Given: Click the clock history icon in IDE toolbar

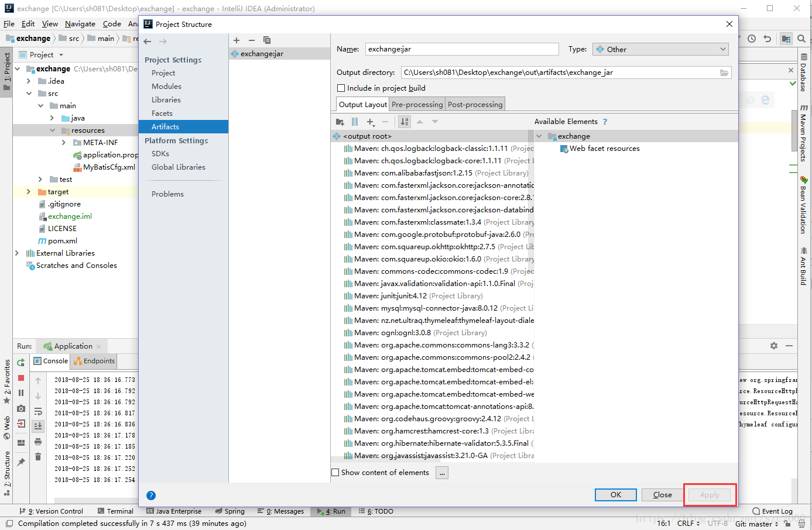Looking at the screenshot, I should [752, 39].
